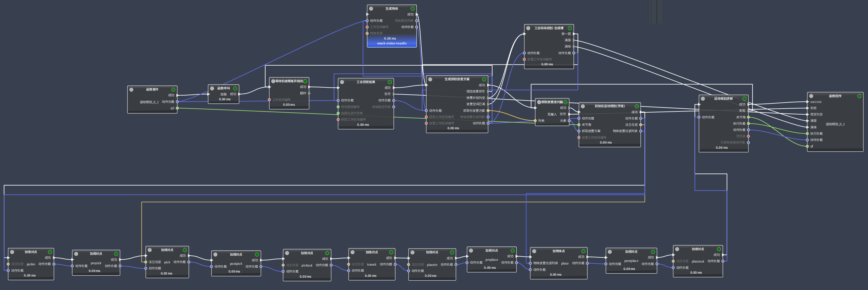
Task: Click 视觉为空 input on 函数回传
Action: (807, 114)
